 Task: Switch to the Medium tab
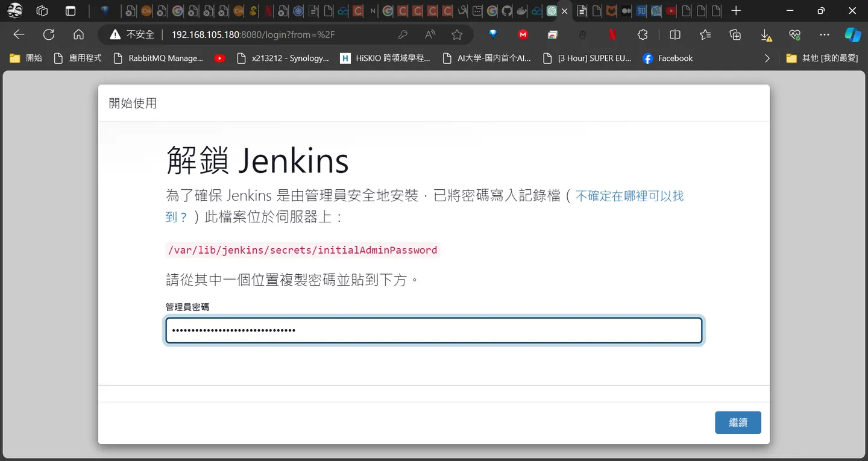(x=626, y=11)
